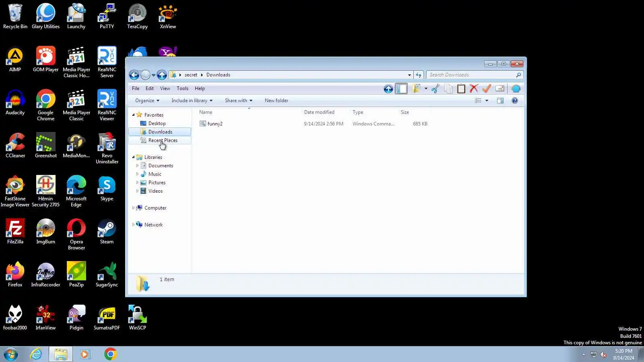This screenshot has width=644, height=362.
Task: Click the secret breadcrumb in address bar
Action: 191,75
